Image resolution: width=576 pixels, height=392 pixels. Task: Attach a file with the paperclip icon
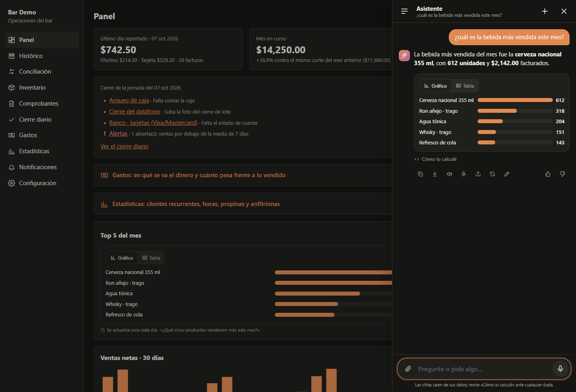(408, 369)
